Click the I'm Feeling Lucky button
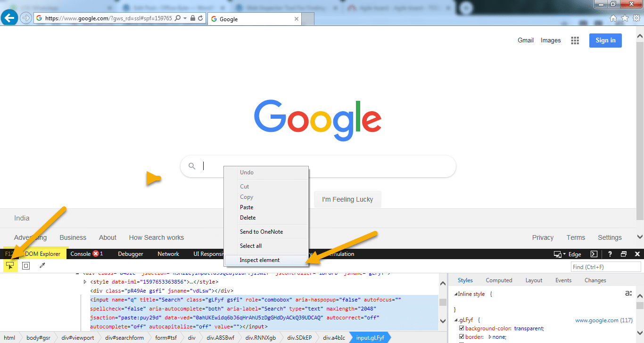Screen dimensions: 644x343 (347, 199)
